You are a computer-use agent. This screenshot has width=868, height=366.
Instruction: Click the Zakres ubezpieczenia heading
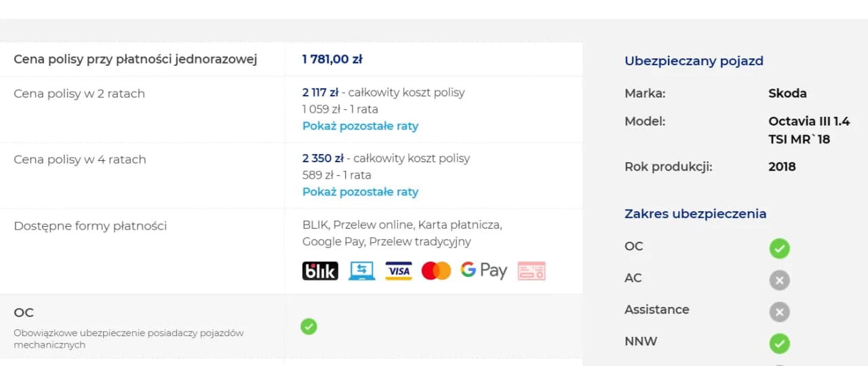point(695,214)
